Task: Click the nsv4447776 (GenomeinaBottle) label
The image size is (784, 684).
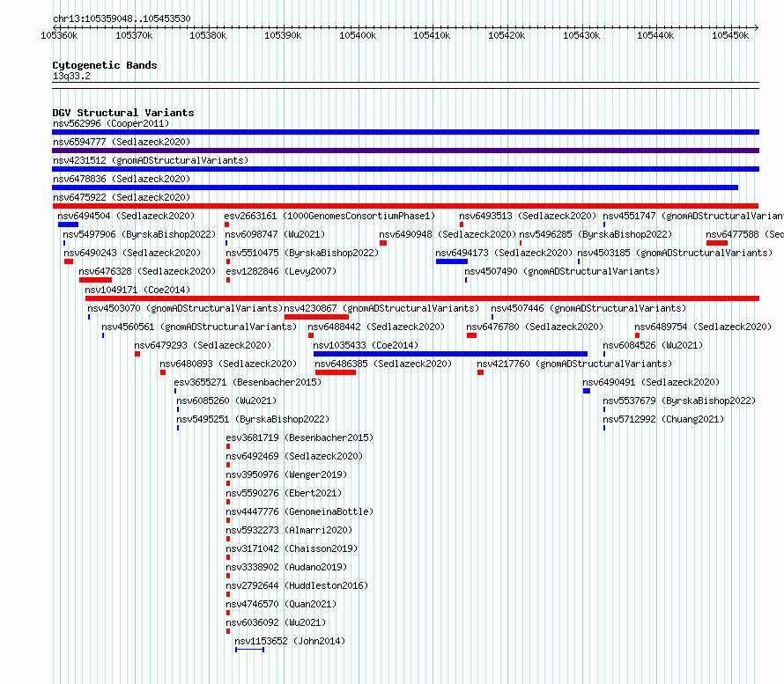Action: click(x=300, y=511)
